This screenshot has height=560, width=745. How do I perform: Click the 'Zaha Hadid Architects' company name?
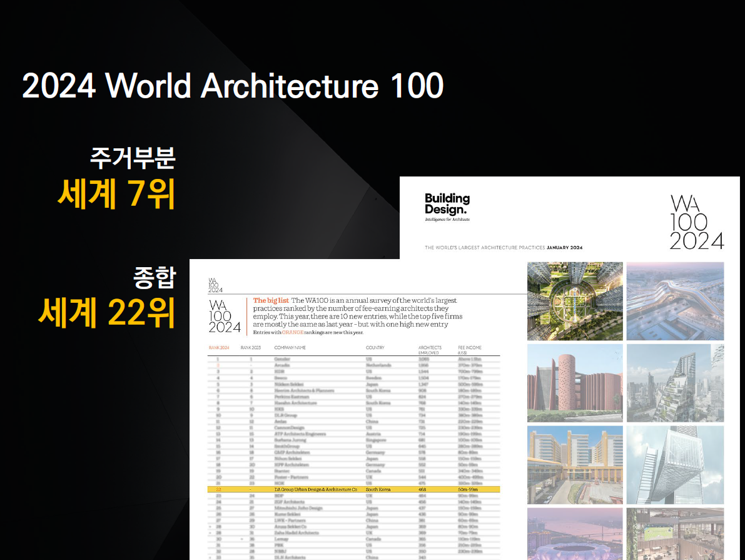pos(296,532)
